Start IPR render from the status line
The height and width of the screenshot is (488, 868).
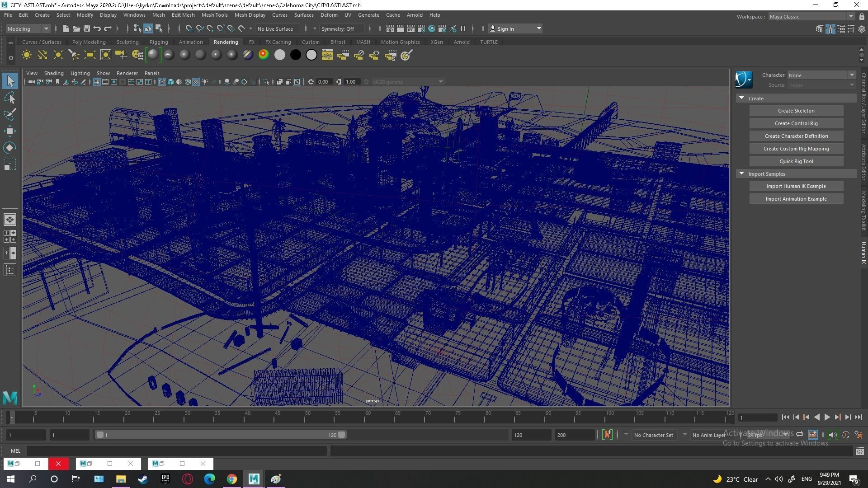411,28
